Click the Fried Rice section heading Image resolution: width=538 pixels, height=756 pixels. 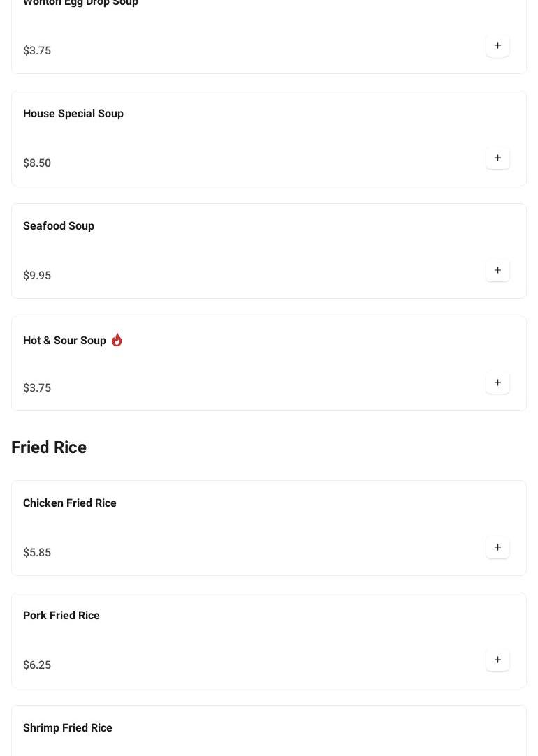pos(49,447)
